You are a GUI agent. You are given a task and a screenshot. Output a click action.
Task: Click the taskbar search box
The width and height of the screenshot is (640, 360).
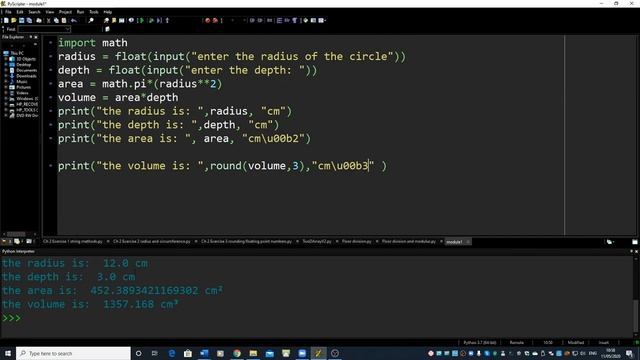point(73,353)
